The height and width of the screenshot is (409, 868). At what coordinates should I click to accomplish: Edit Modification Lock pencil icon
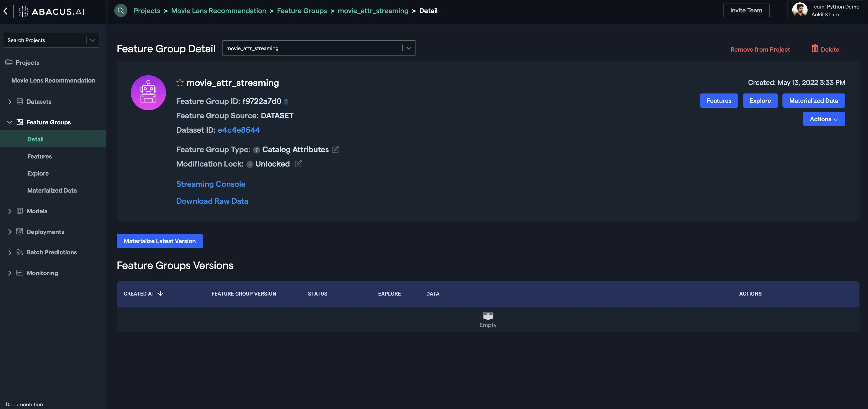pos(298,164)
